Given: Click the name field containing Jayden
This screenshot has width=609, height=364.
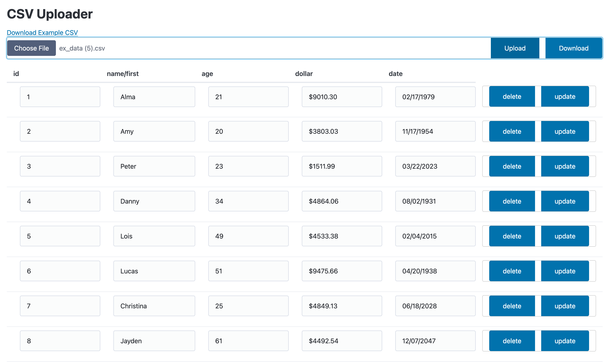Looking at the screenshot, I should point(154,341).
